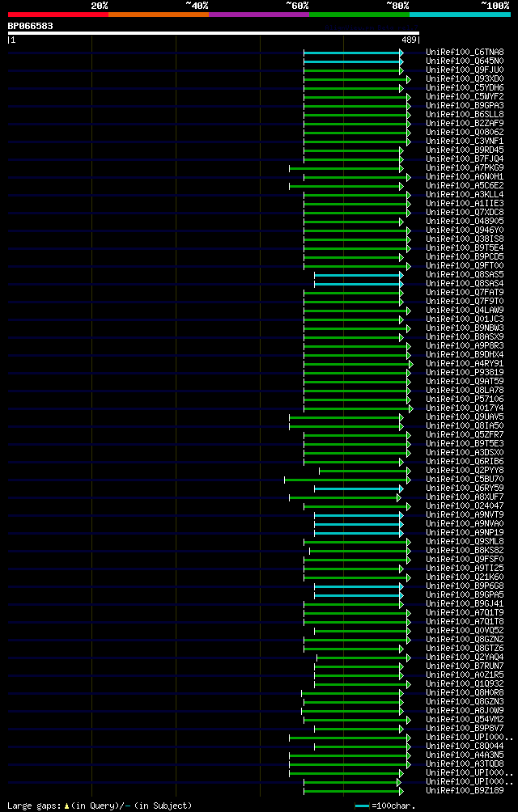Pick label UniRef100_Q9AT59

coord(464,381)
